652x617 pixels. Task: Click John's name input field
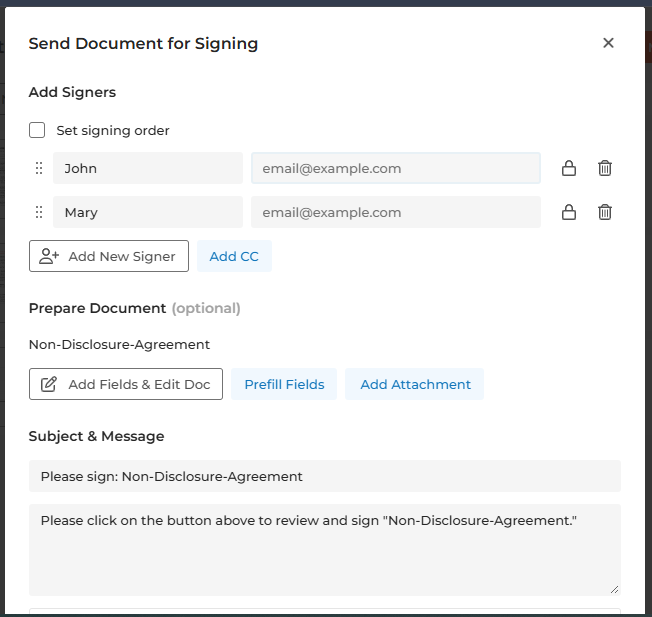(147, 168)
